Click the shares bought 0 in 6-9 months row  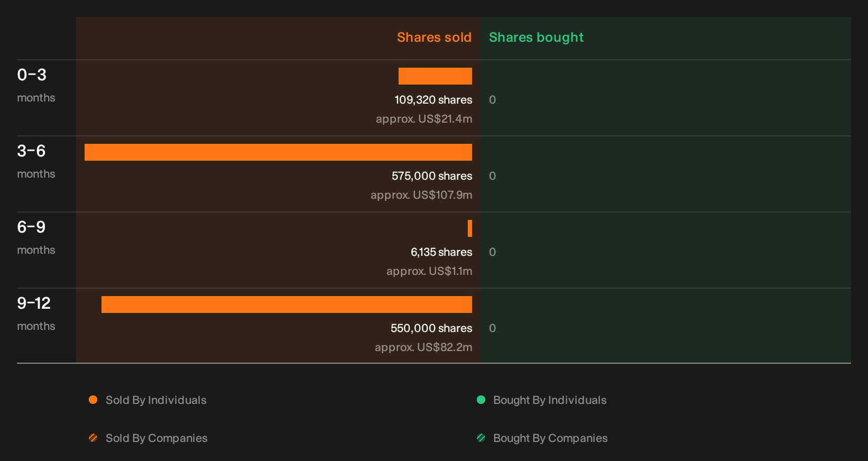pyautogui.click(x=492, y=252)
